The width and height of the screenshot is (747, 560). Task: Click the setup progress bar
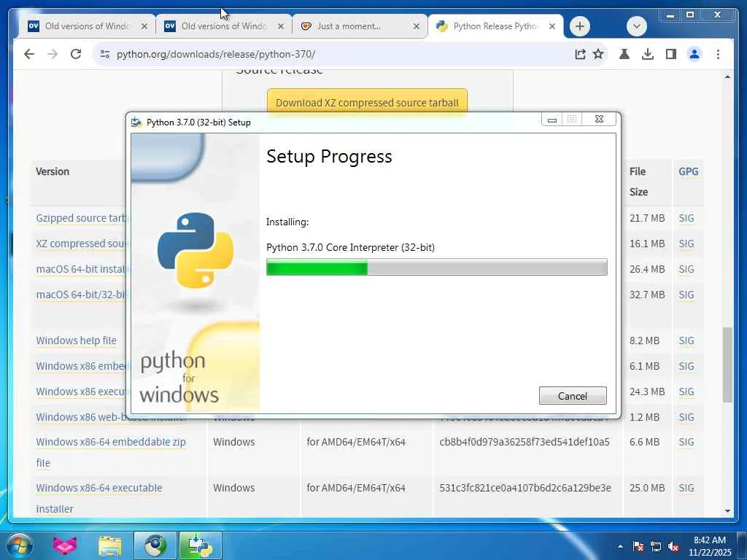pos(436,267)
